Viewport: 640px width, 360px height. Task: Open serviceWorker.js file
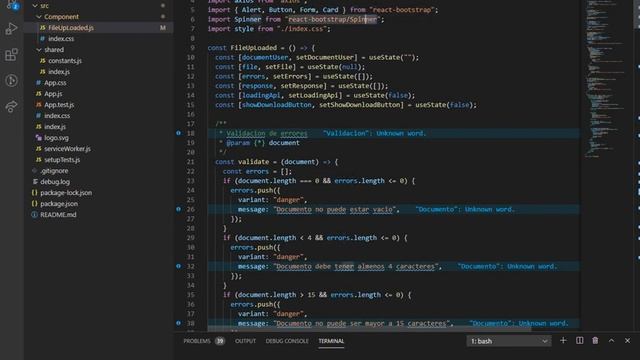(x=67, y=149)
